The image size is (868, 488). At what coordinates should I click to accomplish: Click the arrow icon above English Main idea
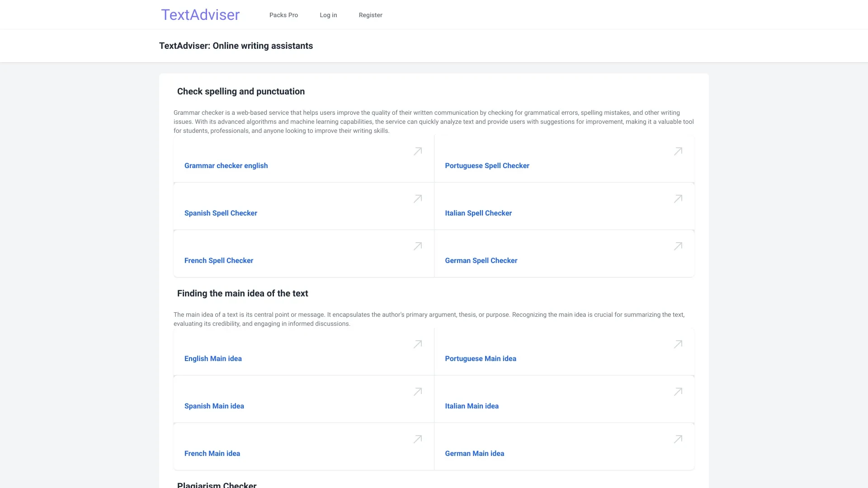pyautogui.click(x=418, y=344)
